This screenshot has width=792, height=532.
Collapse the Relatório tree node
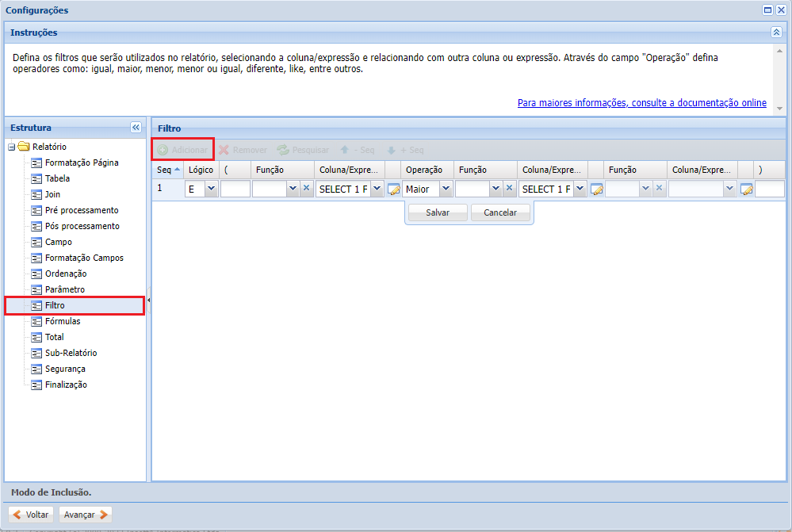click(11, 147)
